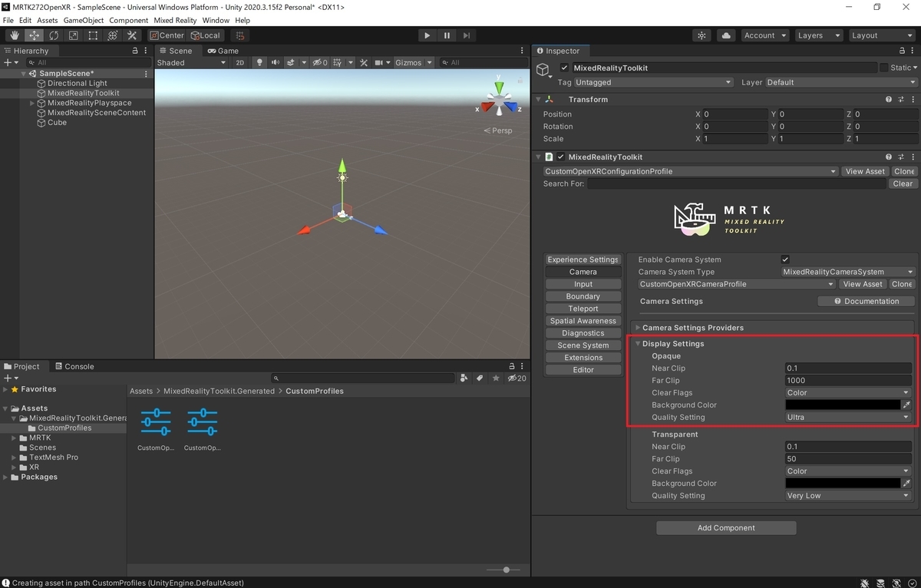Open the Layout dropdown
The height and width of the screenshot is (588, 921).
(x=881, y=35)
